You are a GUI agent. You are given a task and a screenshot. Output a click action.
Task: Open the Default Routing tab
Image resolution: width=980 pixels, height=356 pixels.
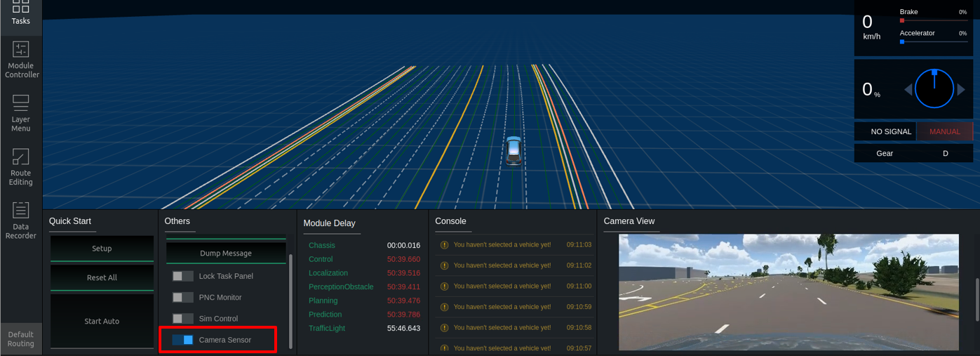click(21, 339)
